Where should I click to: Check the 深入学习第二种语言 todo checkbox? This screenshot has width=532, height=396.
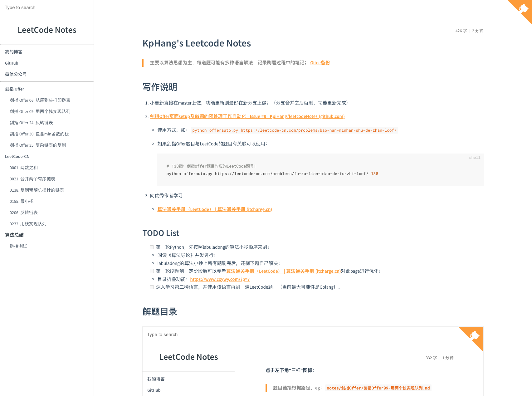click(x=152, y=287)
